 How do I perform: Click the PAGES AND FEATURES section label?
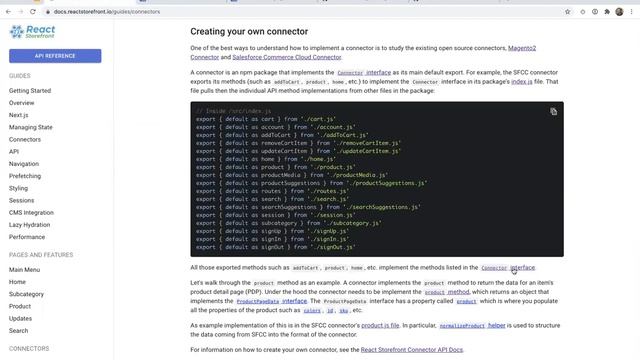[41, 255]
